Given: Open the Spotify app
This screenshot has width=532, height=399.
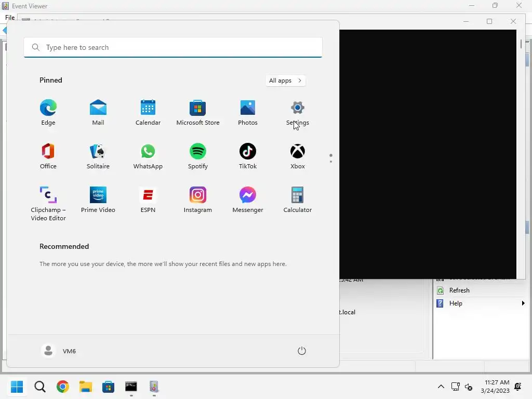Looking at the screenshot, I should [198, 156].
